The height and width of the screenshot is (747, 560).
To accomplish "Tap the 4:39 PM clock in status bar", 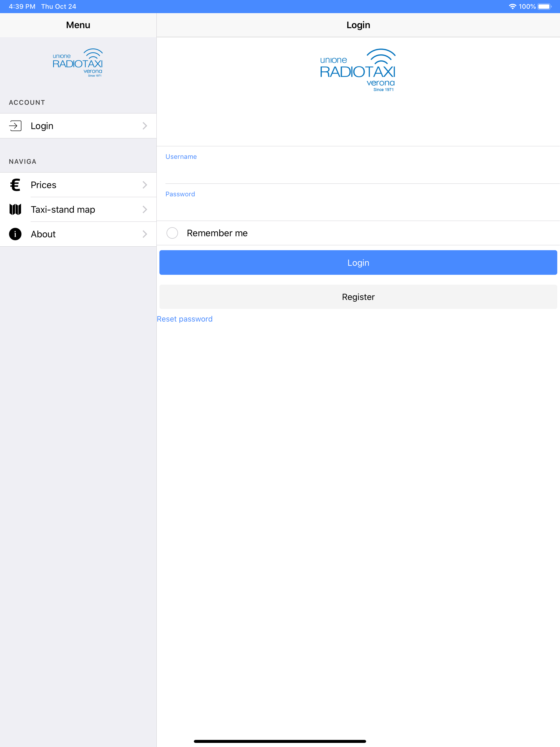I will 22,6.
